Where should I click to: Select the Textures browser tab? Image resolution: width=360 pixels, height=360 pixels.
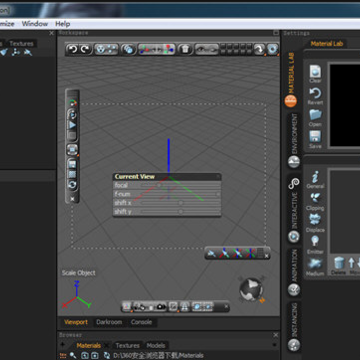pyautogui.click(x=127, y=346)
